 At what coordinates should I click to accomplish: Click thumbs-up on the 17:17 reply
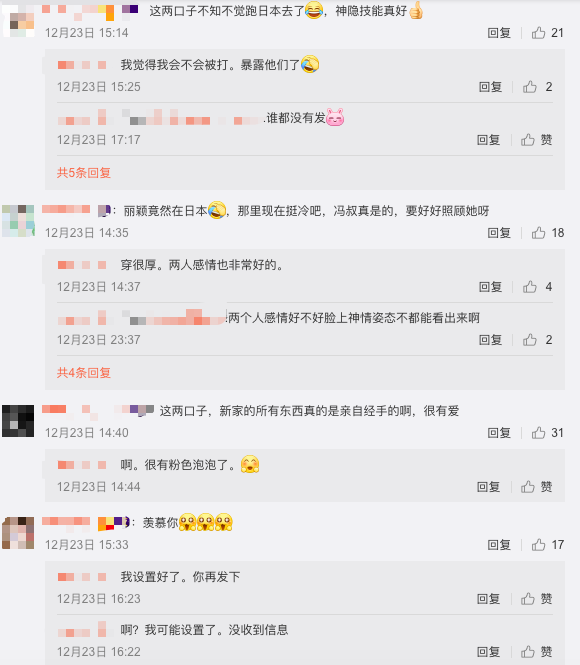[x=528, y=140]
